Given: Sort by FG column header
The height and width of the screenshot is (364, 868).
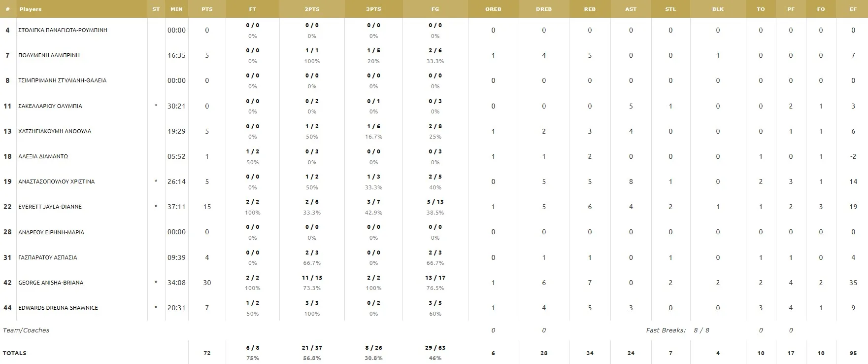Looking at the screenshot, I should pos(435,9).
